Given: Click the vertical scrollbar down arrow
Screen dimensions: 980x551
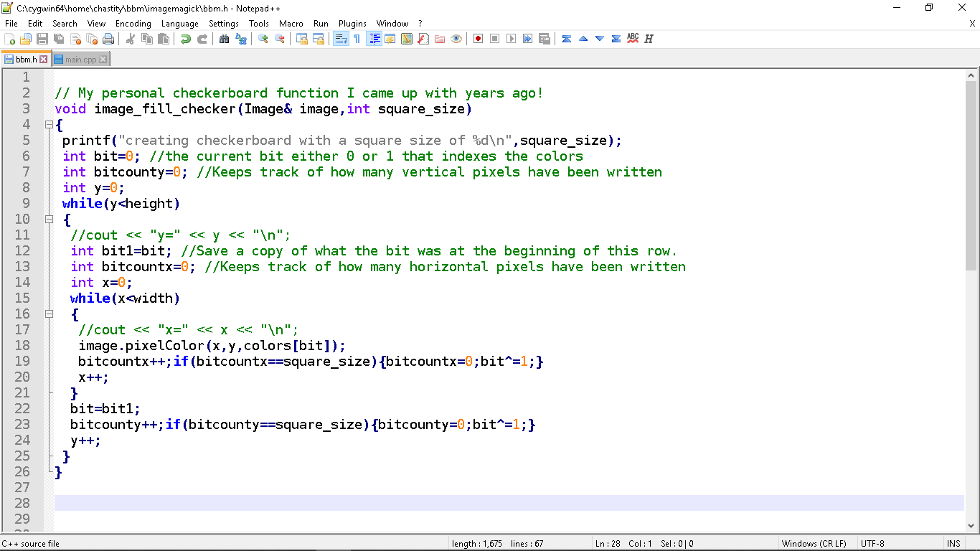Looking at the screenshot, I should pos(971,524).
